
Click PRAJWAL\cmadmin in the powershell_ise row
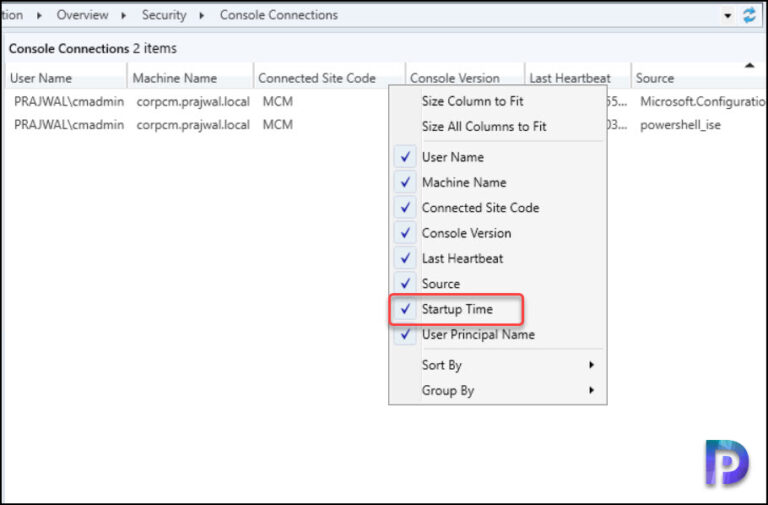point(69,125)
